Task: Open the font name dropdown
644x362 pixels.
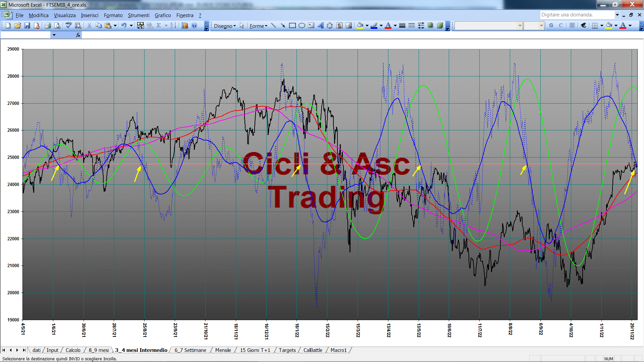Action: [520, 25]
